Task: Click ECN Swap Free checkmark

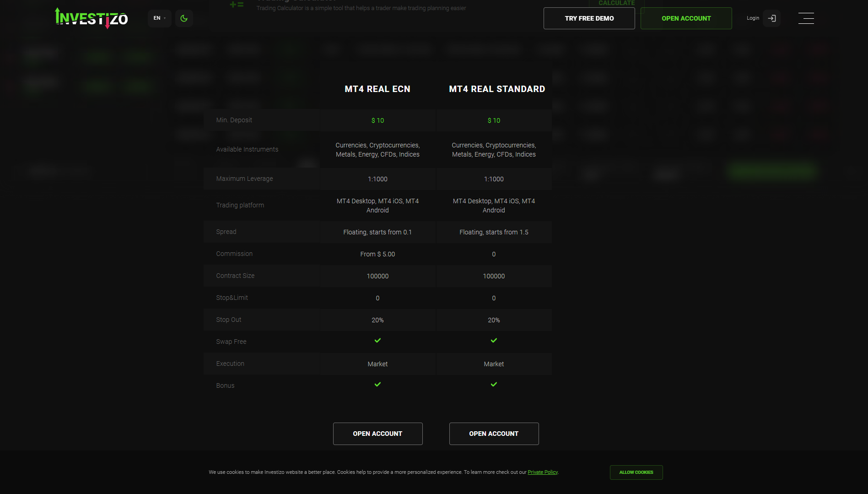Action: [x=378, y=340]
